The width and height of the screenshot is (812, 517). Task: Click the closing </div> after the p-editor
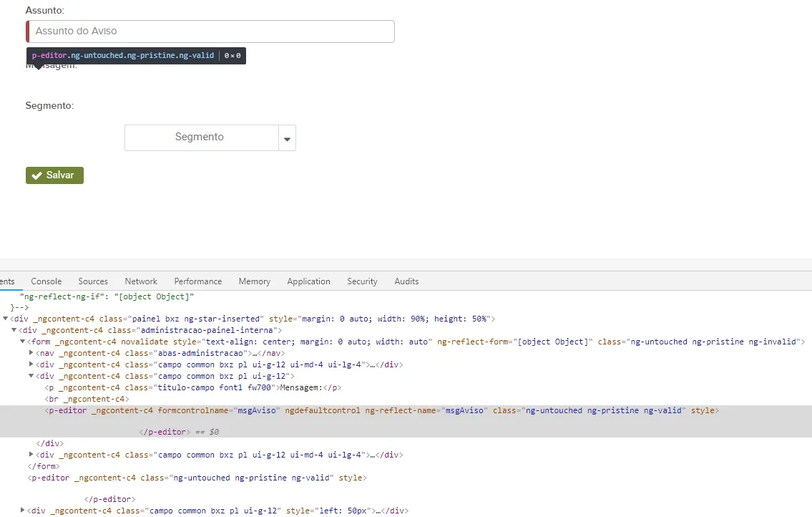pos(49,443)
